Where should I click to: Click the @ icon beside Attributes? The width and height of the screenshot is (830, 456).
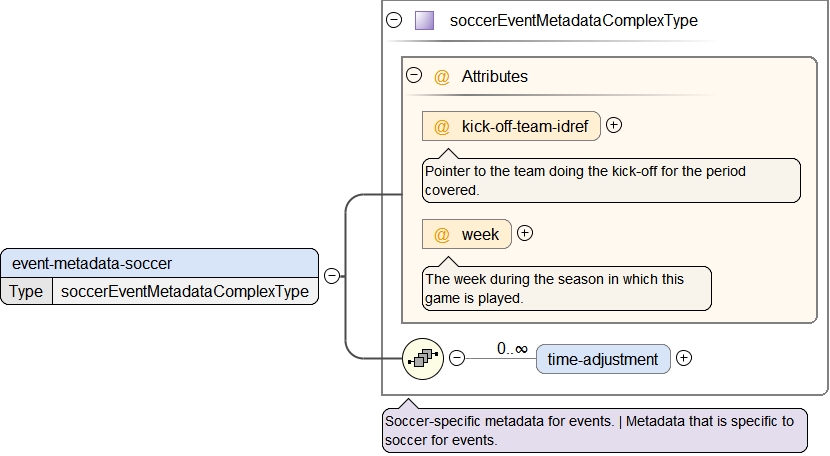(x=441, y=76)
